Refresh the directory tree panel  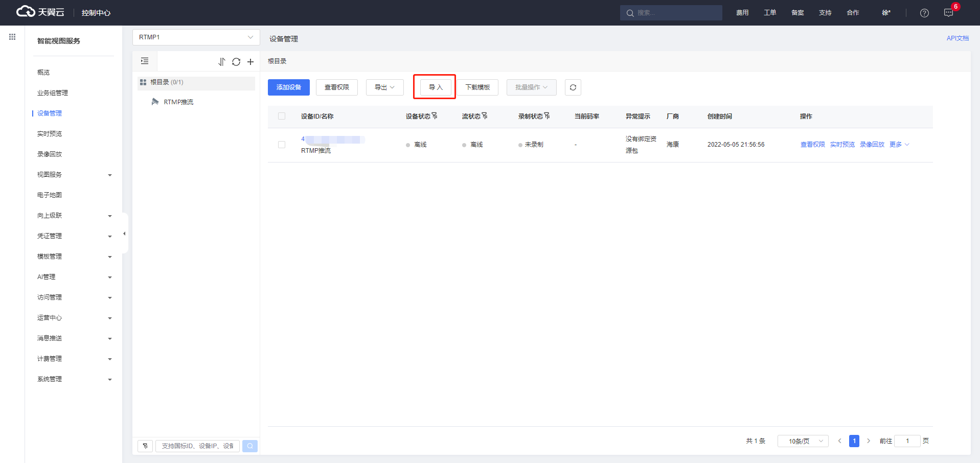[236, 62]
